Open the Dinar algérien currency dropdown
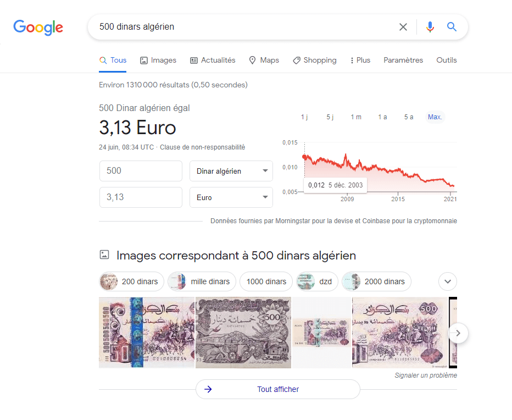The width and height of the screenshot is (512, 420). [x=231, y=171]
